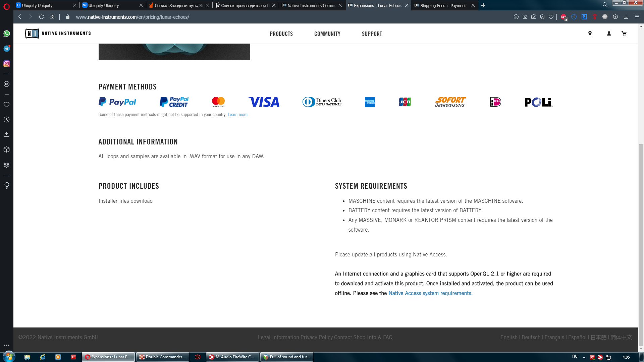The image size is (644, 362).
Task: Open the Instagram sidebar panel
Action: click(6, 64)
